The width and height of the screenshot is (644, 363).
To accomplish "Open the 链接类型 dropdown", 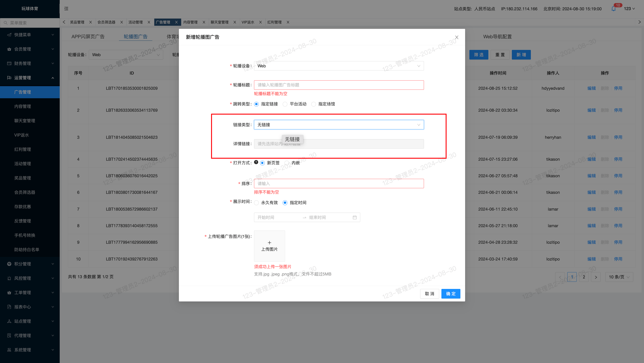I will 339,125.
